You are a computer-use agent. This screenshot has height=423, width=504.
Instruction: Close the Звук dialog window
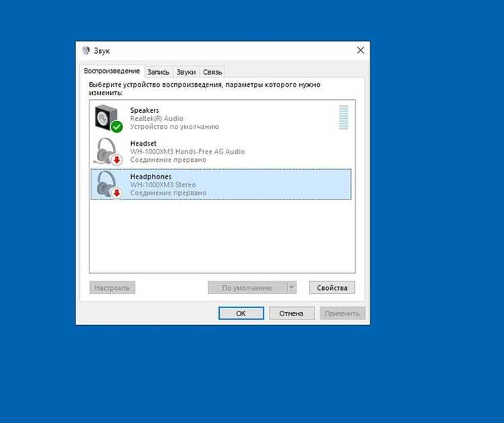tap(361, 50)
